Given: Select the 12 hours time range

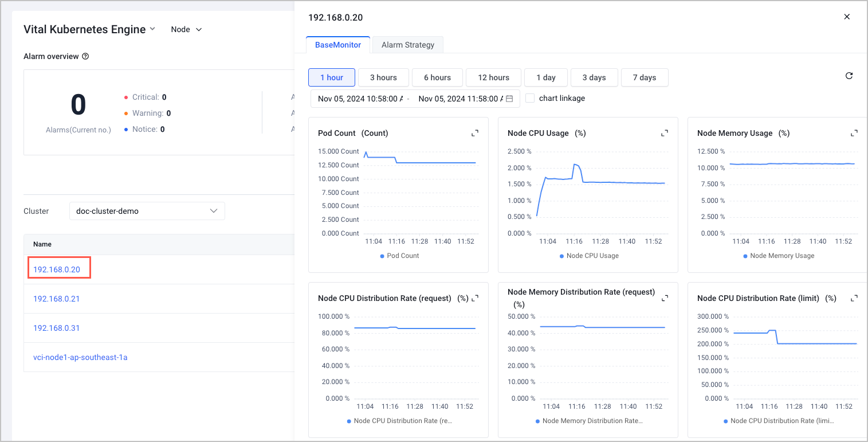Looking at the screenshot, I should [x=493, y=77].
